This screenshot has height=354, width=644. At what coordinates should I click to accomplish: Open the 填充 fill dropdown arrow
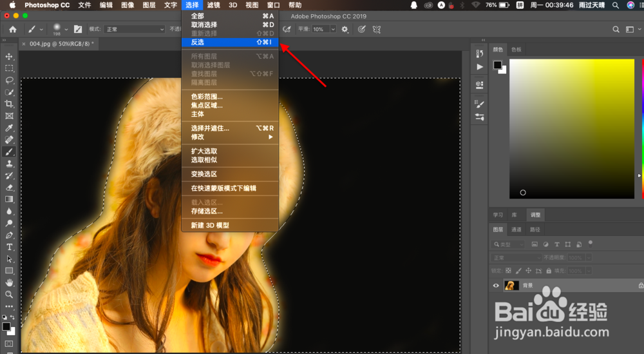[589, 271]
